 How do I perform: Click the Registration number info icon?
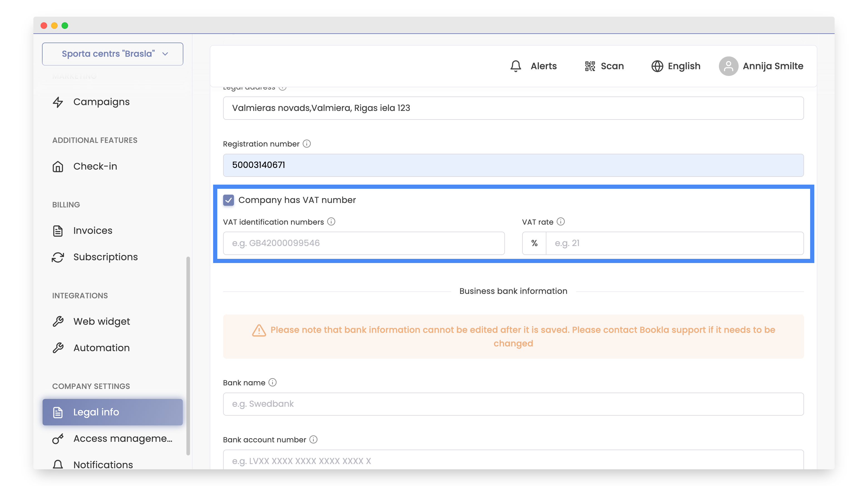click(x=307, y=144)
